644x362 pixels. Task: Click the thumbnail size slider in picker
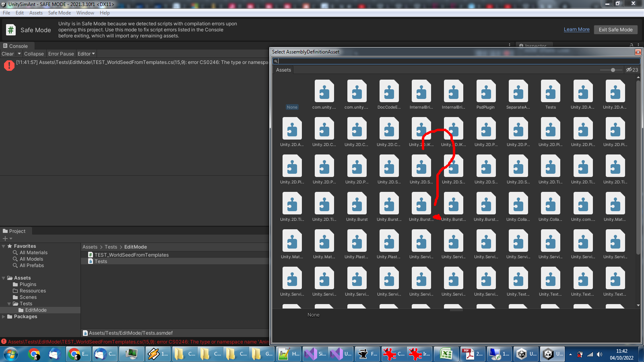tap(610, 70)
